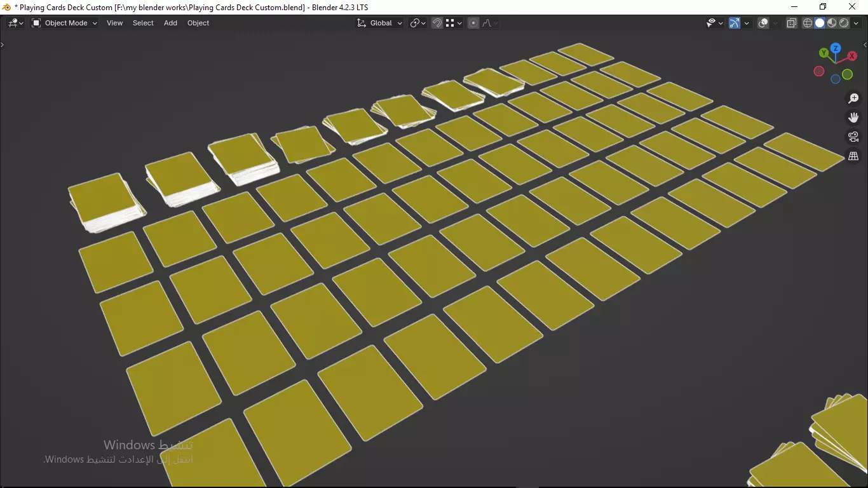The image size is (868, 488).
Task: Toggle viewport overlays
Action: point(763,23)
